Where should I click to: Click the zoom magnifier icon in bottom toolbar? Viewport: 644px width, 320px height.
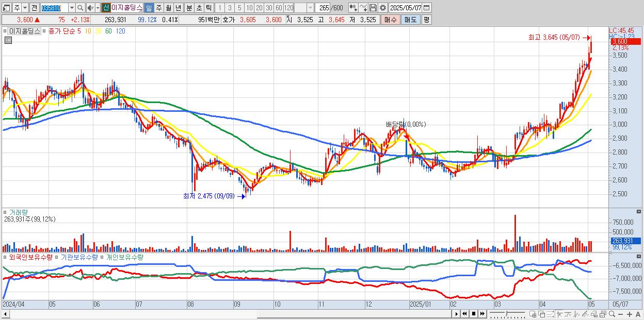click(612, 314)
